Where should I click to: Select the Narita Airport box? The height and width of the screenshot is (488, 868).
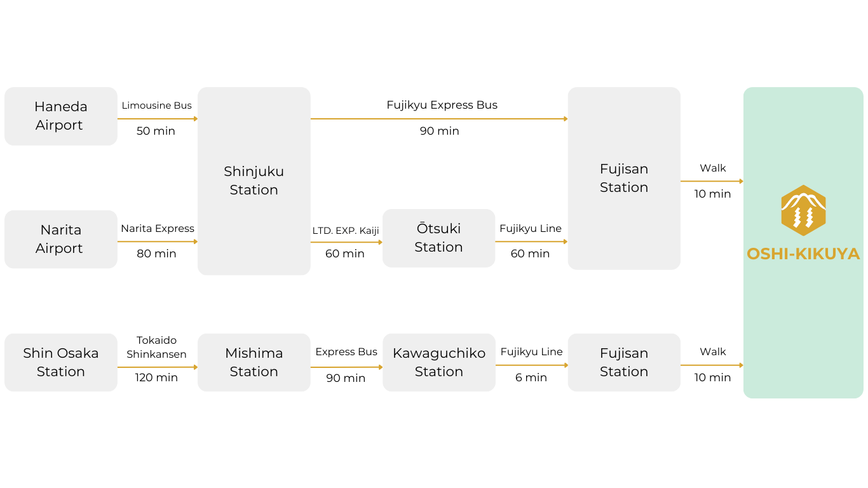61,239
